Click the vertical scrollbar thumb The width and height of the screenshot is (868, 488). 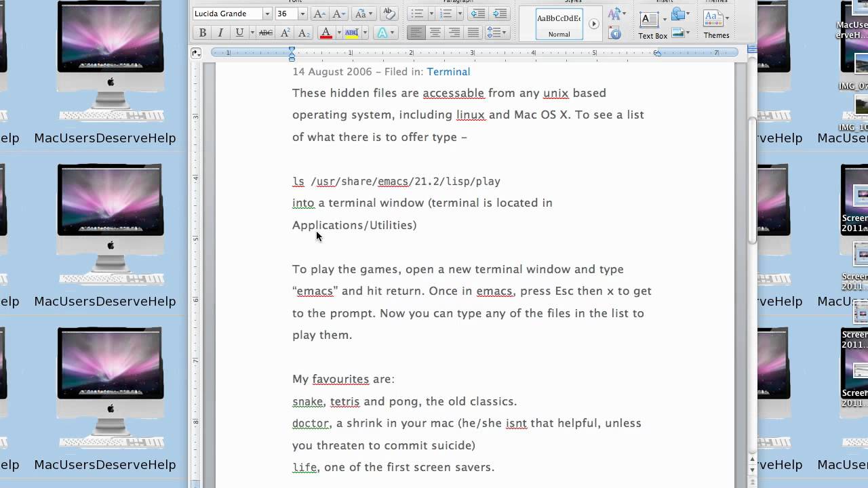click(752, 180)
